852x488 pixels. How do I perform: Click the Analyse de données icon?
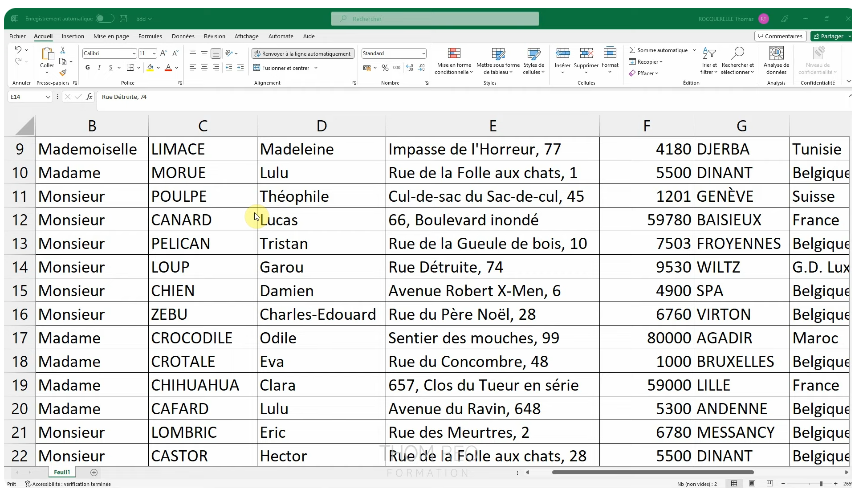click(x=776, y=60)
